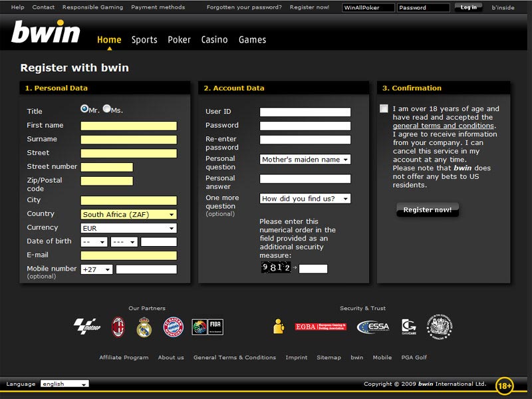
Task: Open the Responsible Gaming link
Action: [x=92, y=7]
